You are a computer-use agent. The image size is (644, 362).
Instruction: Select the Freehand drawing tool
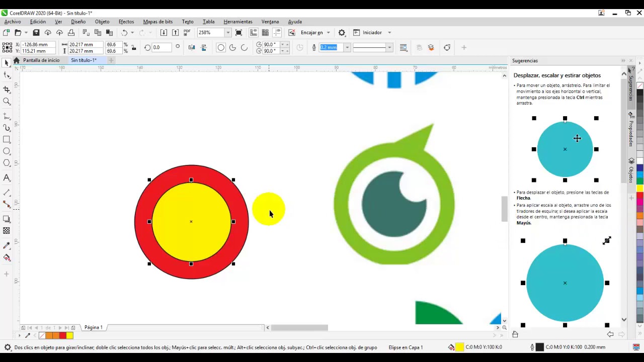pos(7,116)
